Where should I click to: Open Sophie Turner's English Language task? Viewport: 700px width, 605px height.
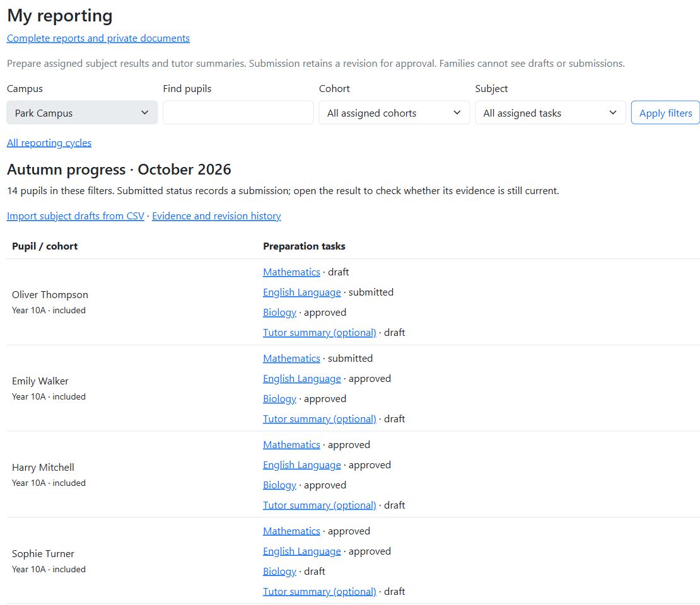[x=302, y=551]
